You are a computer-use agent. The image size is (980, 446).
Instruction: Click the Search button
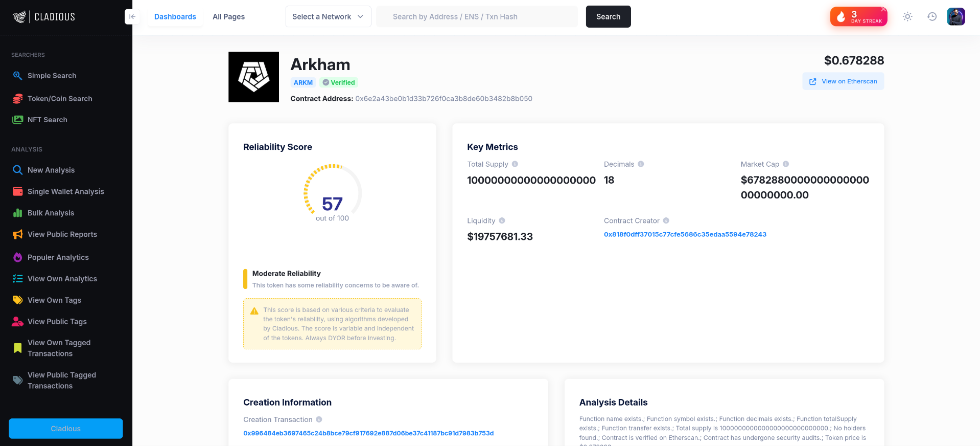click(608, 17)
